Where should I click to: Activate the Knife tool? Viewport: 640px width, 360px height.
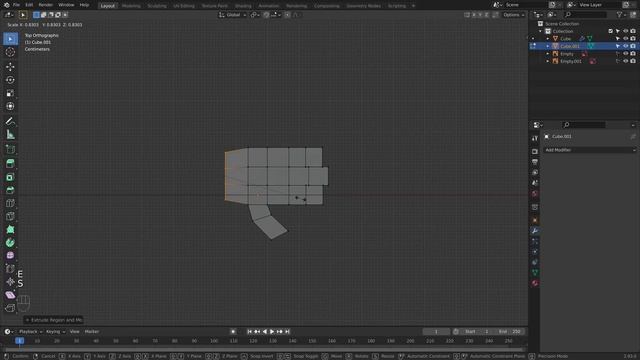tap(10, 216)
